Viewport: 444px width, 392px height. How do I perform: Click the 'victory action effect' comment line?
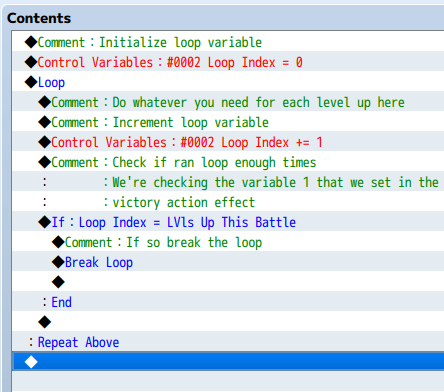pos(228,201)
